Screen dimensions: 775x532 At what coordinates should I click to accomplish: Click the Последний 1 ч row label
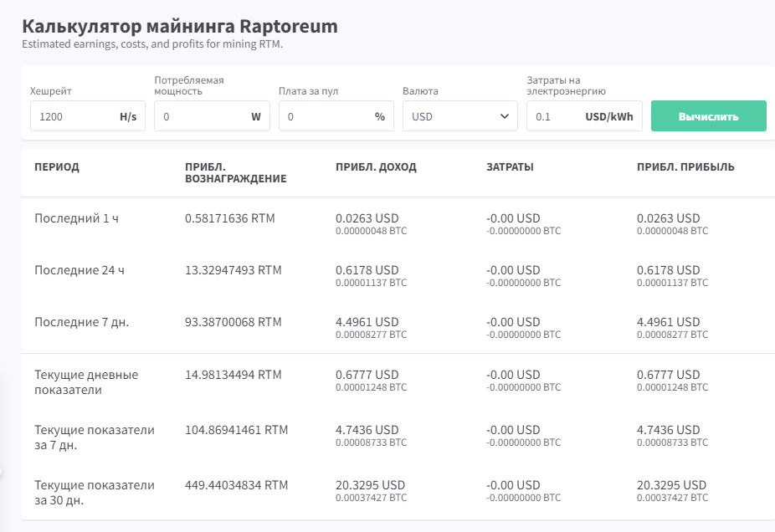[x=77, y=218]
